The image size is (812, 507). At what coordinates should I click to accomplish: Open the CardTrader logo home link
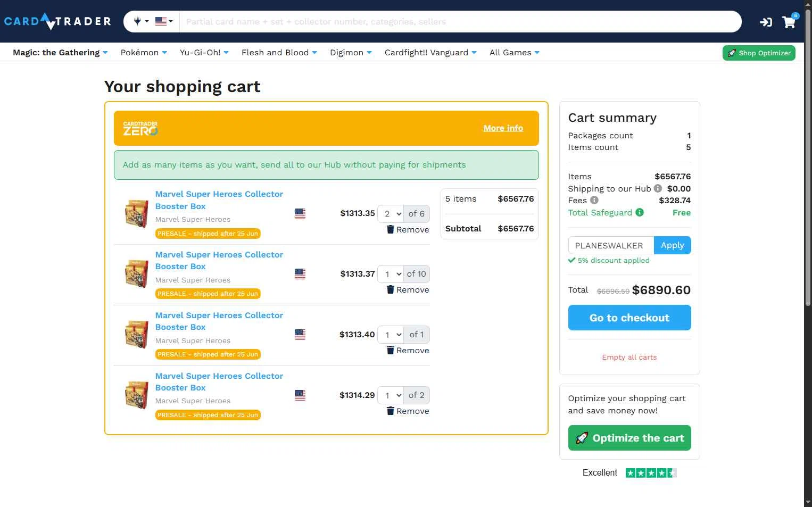(x=57, y=21)
